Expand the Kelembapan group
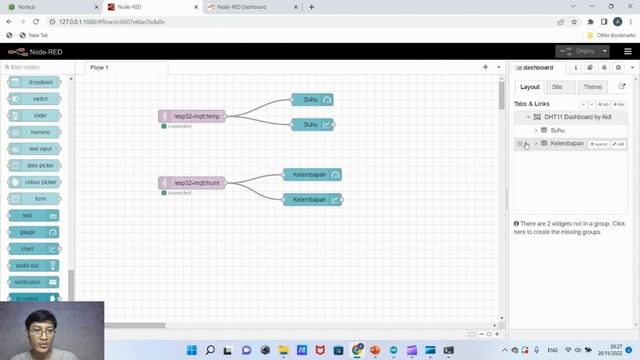This screenshot has height=360, width=640. click(x=536, y=143)
